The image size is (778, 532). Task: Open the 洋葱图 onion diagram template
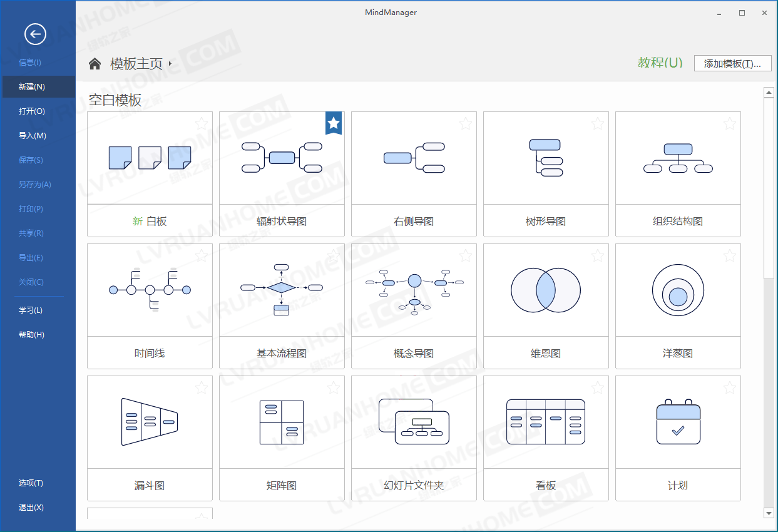coord(678,305)
